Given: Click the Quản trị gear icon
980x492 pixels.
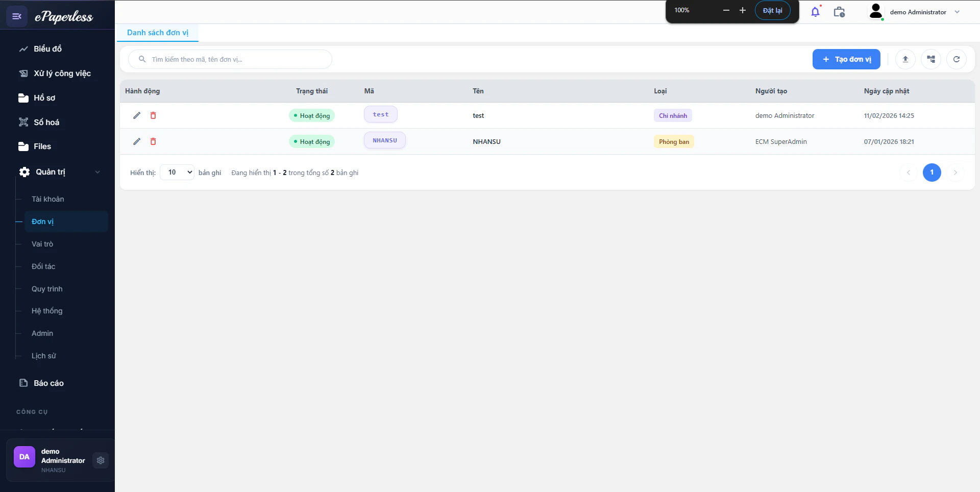Looking at the screenshot, I should (24, 172).
